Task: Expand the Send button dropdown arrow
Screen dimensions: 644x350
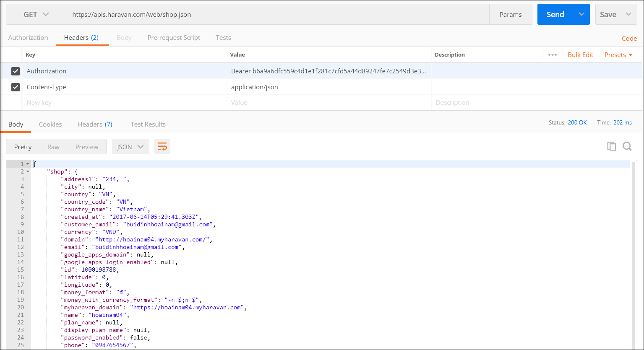Action: (x=581, y=15)
